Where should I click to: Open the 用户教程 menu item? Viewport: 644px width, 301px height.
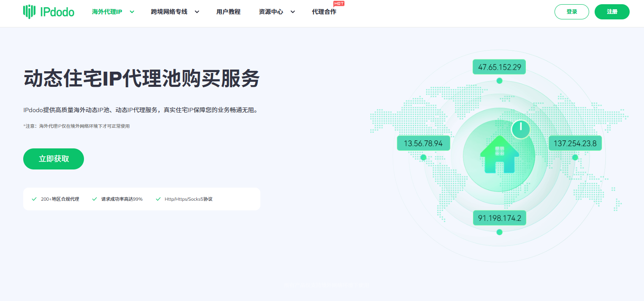pyautogui.click(x=228, y=12)
